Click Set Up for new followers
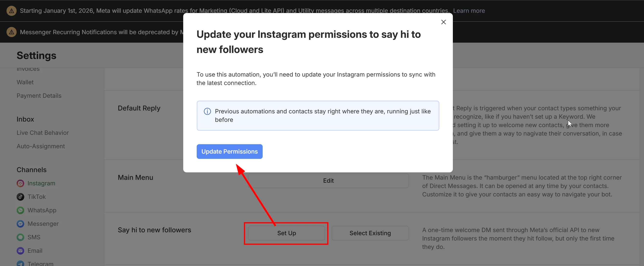 tap(286, 233)
